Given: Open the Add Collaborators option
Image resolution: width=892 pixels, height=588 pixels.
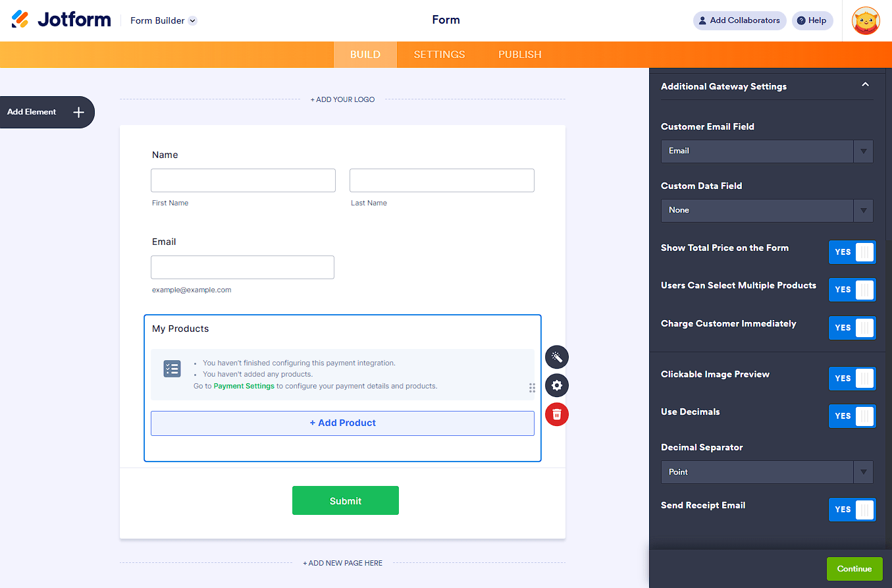Looking at the screenshot, I should point(739,20).
